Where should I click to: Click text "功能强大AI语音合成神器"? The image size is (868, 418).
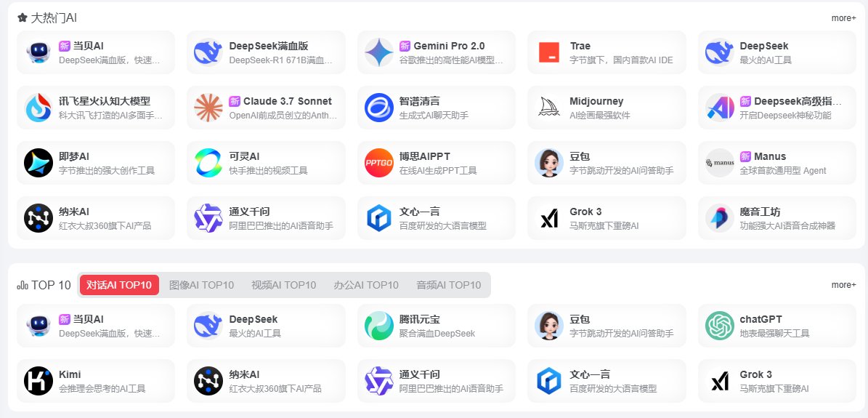coord(787,225)
